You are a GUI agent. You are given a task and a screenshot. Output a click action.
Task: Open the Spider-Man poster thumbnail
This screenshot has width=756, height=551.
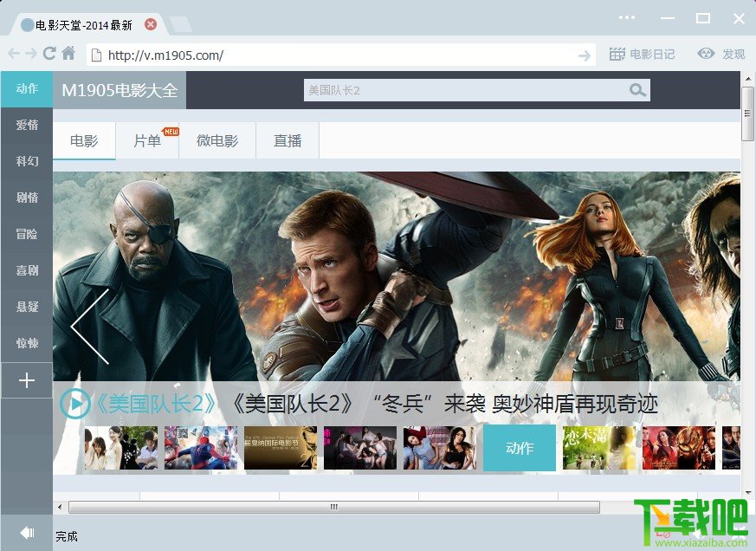click(201, 448)
